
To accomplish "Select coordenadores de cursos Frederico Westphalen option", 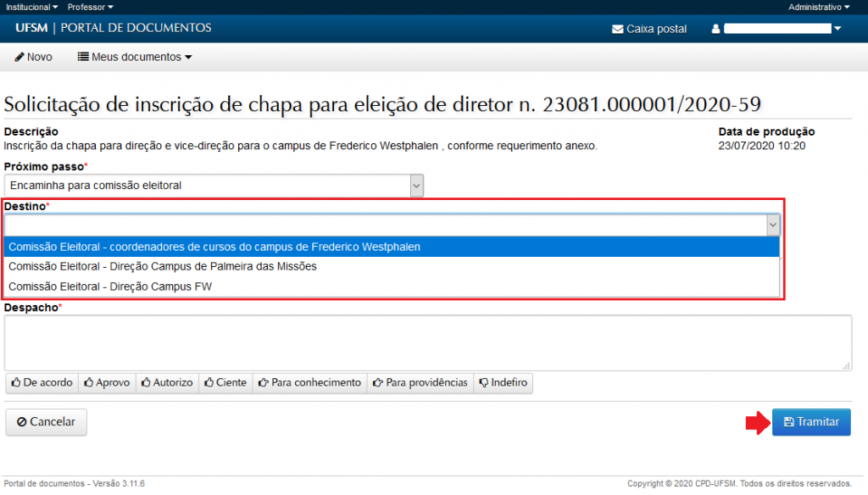I will pos(214,247).
